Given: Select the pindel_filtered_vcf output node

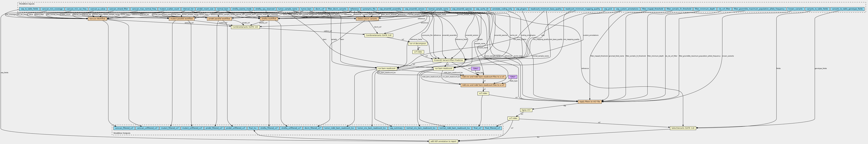Looking at the screenshot, I should pos(214,128).
